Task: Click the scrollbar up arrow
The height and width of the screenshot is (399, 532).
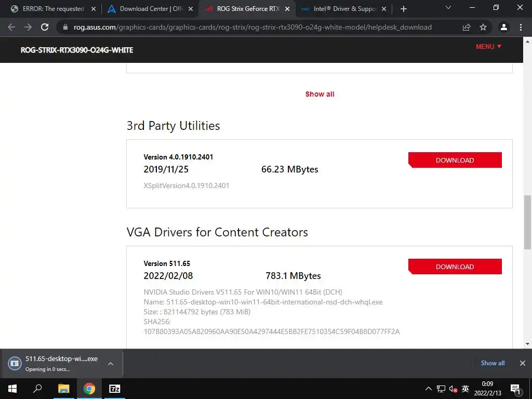Action: [527, 42]
